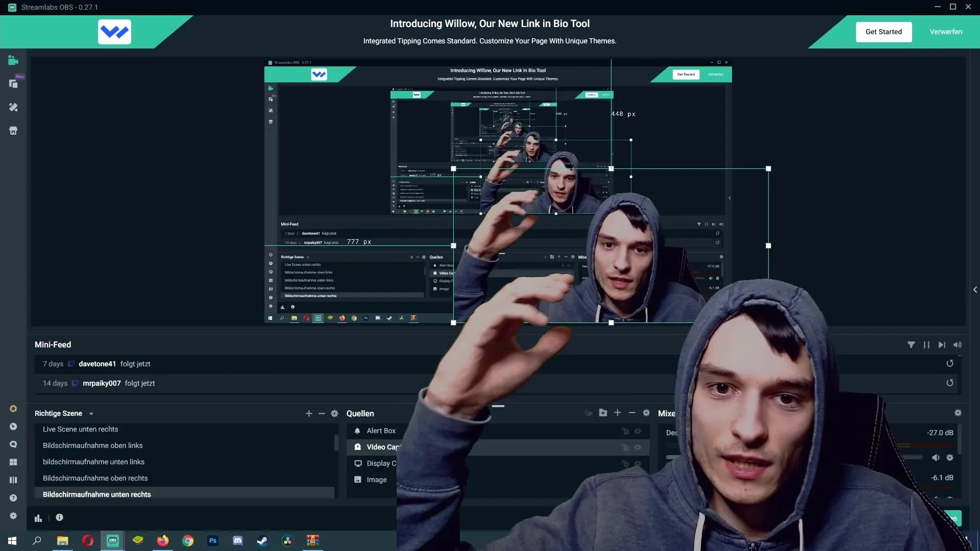Screen dimensions: 980x551
Task: Open Discord from the taskbar
Action: click(238, 541)
